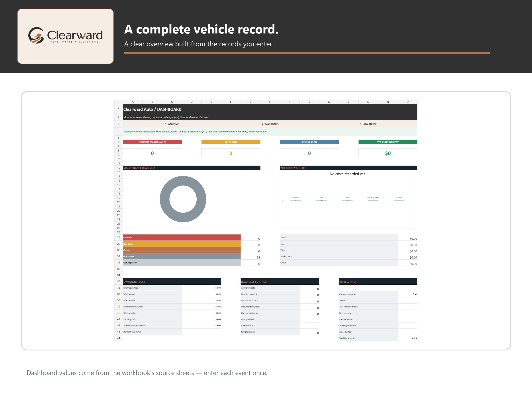The image size is (532, 399).
Task: Click the Average MPG label
Action: [x=247, y=319]
